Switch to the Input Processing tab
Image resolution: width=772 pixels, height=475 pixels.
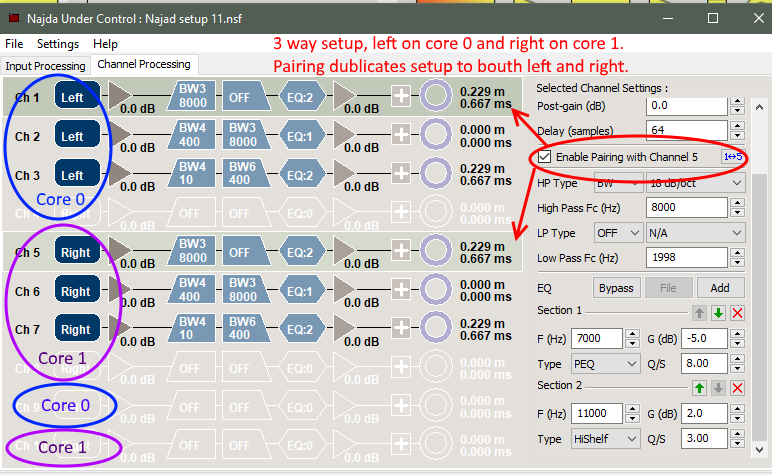pos(45,66)
